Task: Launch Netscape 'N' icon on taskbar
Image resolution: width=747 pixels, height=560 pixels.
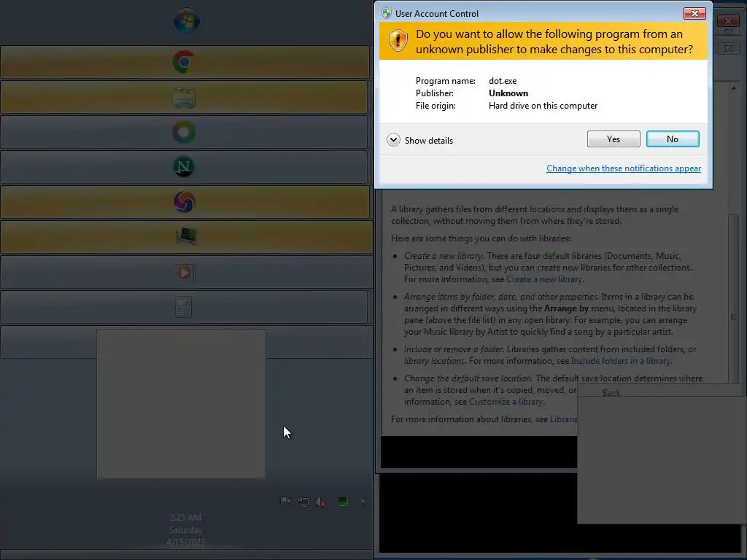Action: (184, 167)
